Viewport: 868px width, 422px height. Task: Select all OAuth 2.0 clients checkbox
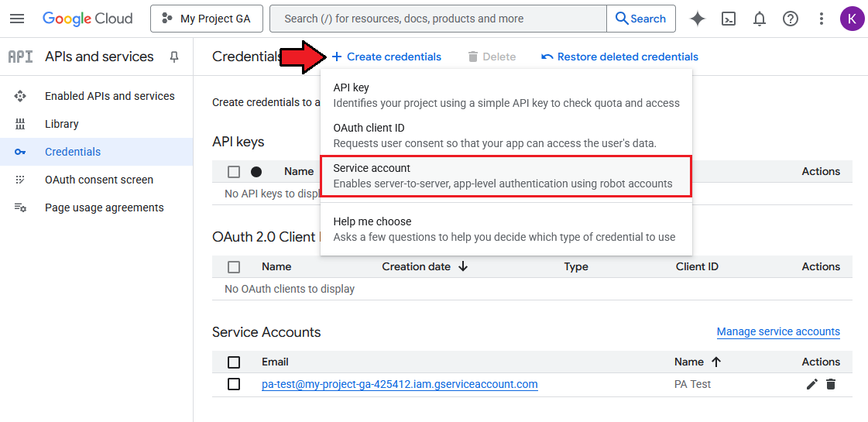click(234, 266)
